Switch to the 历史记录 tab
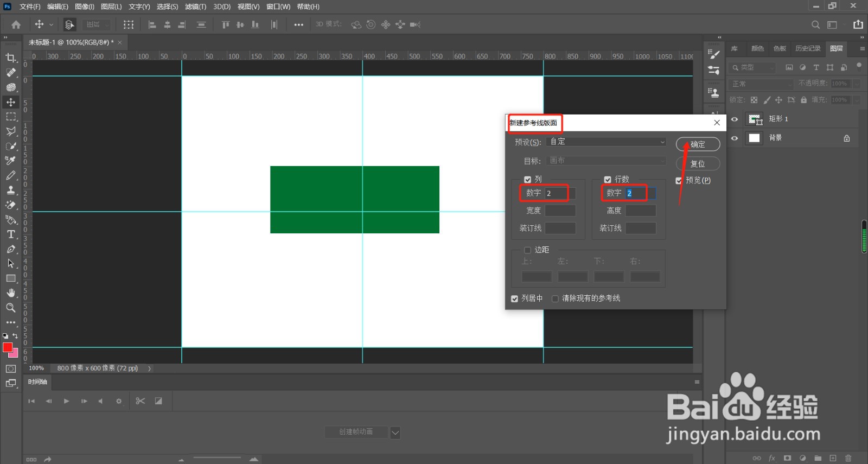The height and width of the screenshot is (464, 868). [x=808, y=49]
